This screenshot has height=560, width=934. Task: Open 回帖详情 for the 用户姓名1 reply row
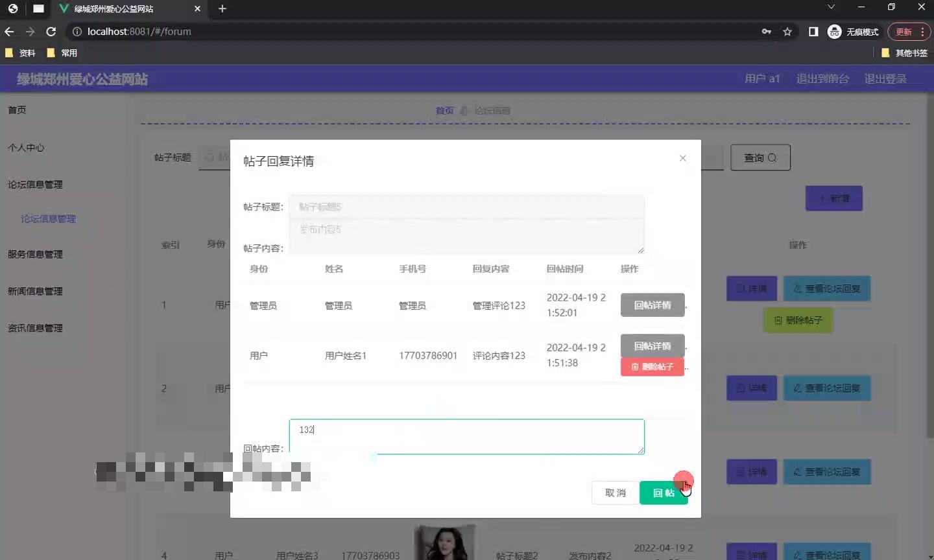coord(653,345)
